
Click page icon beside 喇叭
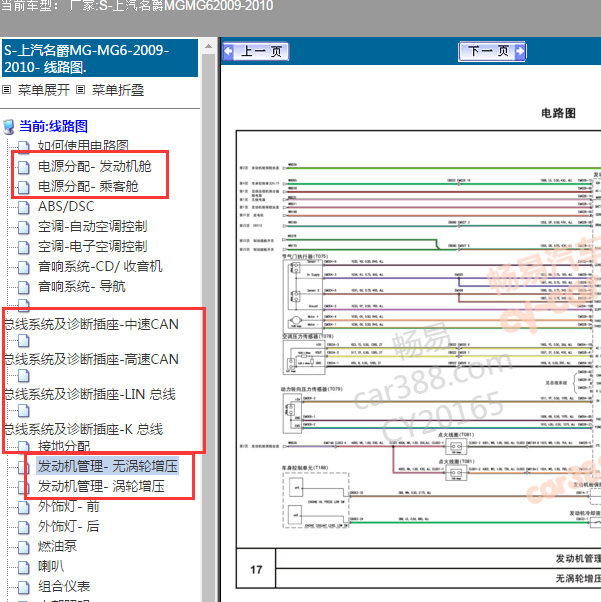[x=23, y=567]
